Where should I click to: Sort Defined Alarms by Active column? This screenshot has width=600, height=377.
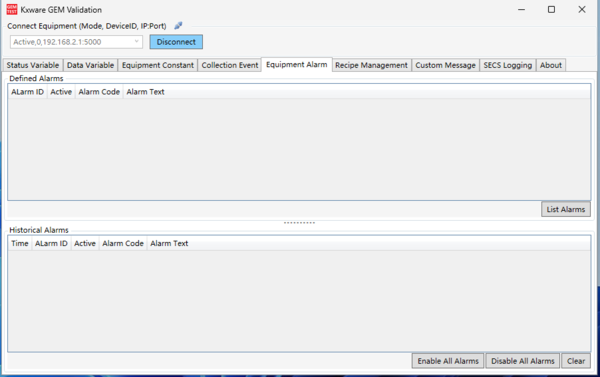(61, 92)
